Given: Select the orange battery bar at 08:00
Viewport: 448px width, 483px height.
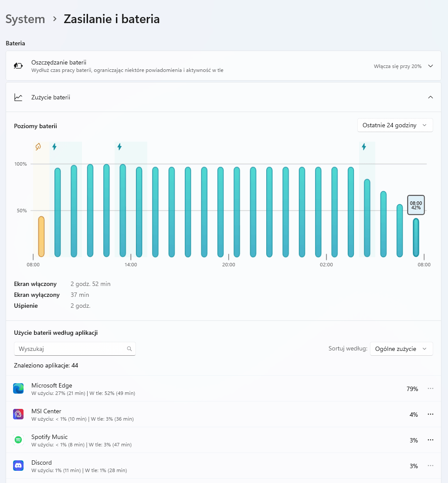Looking at the screenshot, I should pyautogui.click(x=41, y=236).
